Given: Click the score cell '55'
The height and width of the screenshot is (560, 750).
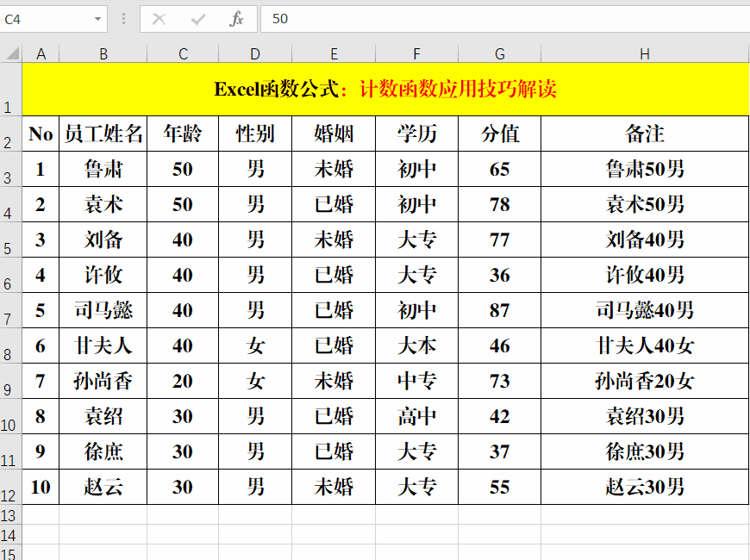Looking at the screenshot, I should tap(500, 487).
